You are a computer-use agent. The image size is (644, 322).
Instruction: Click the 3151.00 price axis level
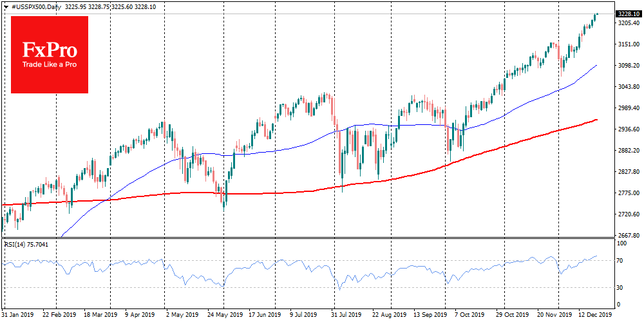pos(627,44)
